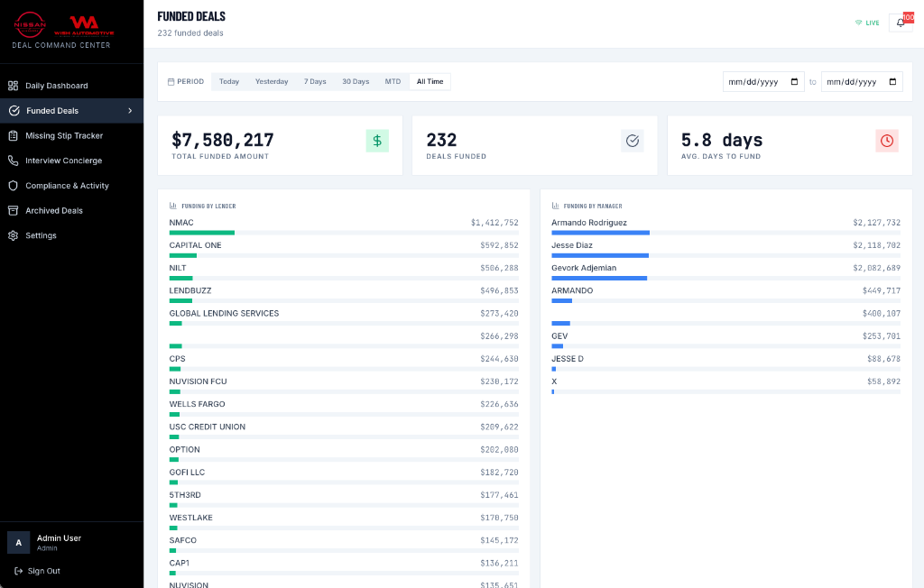Click the NMAC funding progress bar
Screen dimensions: 924x588
click(x=344, y=233)
